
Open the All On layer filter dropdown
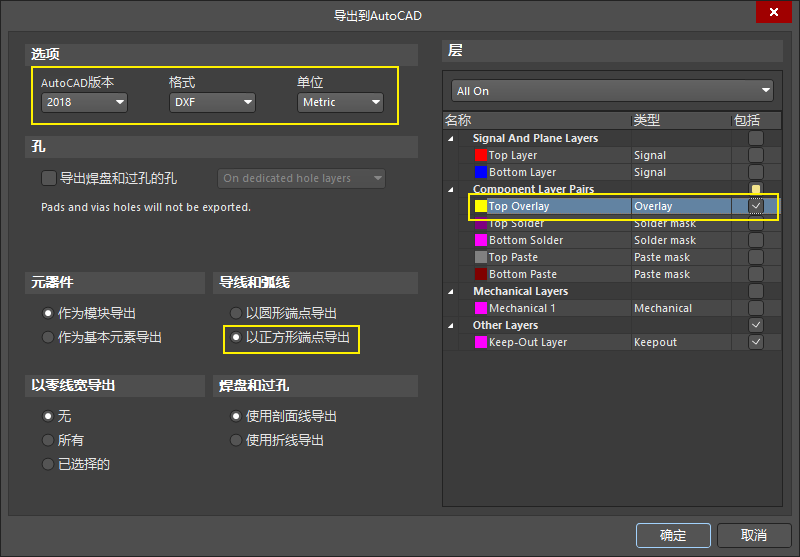point(612,91)
